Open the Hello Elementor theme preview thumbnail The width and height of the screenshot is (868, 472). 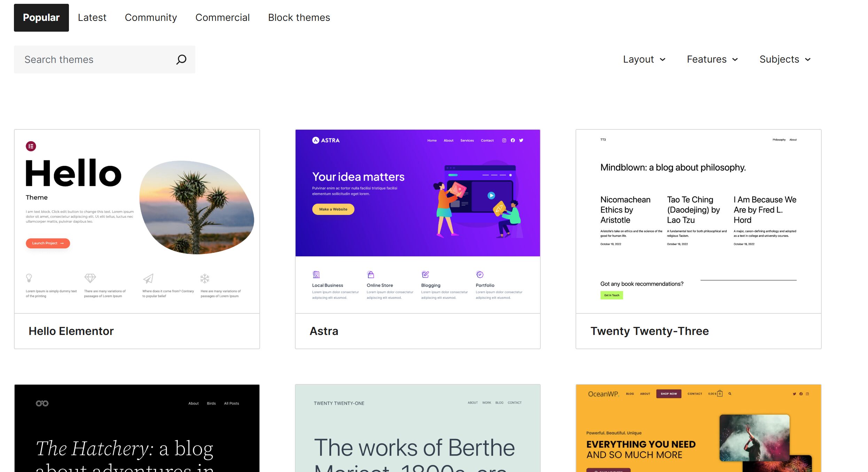[x=137, y=222]
